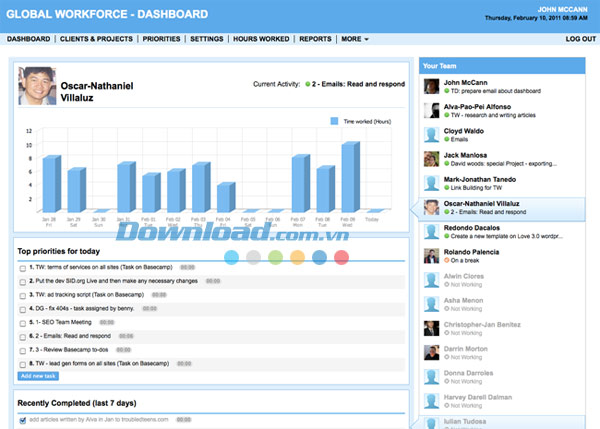Click the Time worked legend swatch
This screenshot has height=429, width=600.
335,120
